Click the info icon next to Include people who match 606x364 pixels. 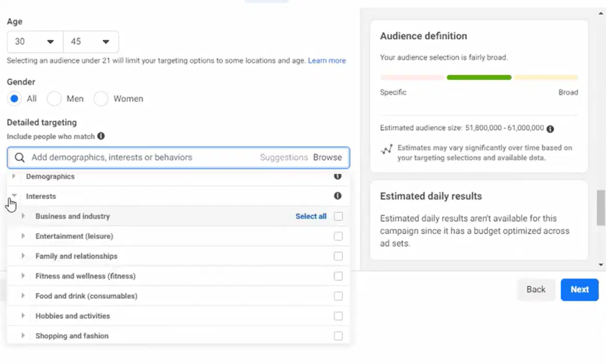[101, 136]
